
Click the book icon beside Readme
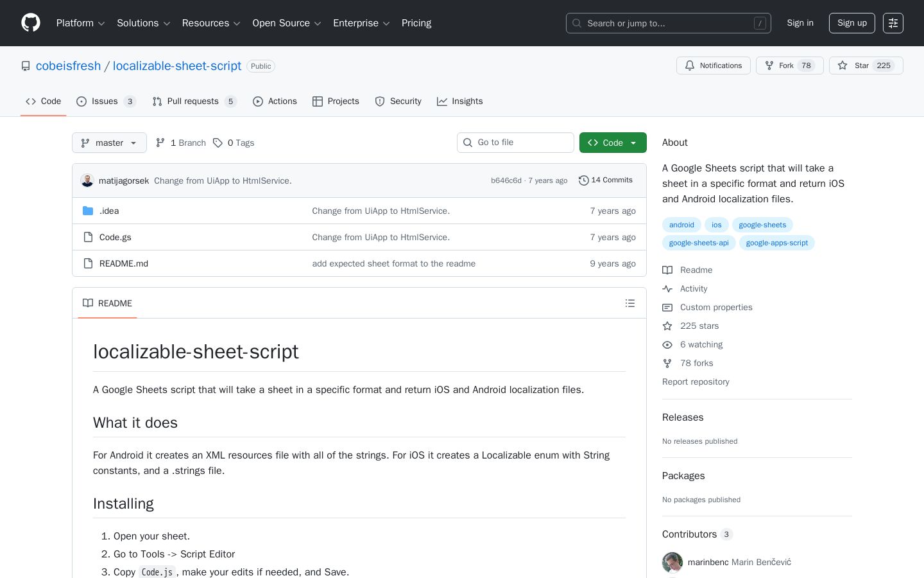[667, 270]
